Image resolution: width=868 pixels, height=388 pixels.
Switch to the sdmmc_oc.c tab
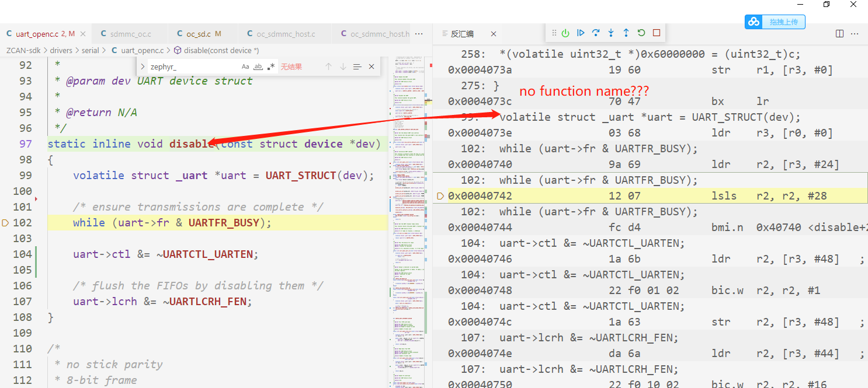click(x=130, y=33)
